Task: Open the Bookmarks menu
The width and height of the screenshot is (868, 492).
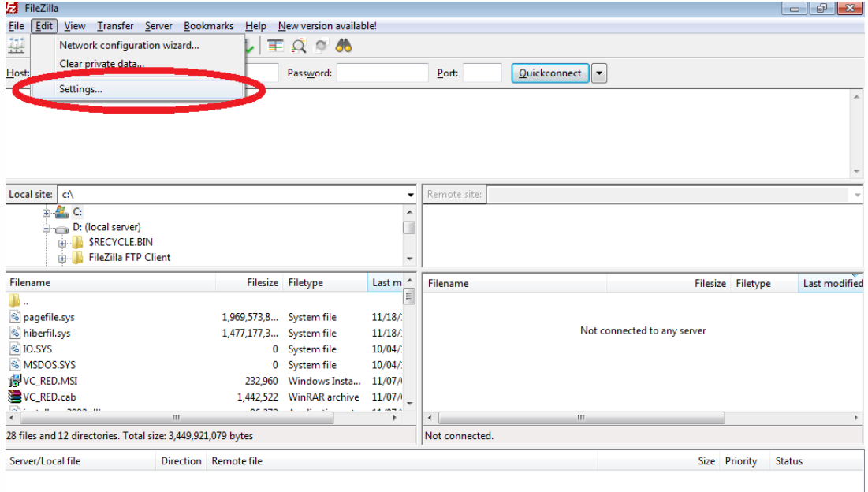Action: (x=208, y=26)
